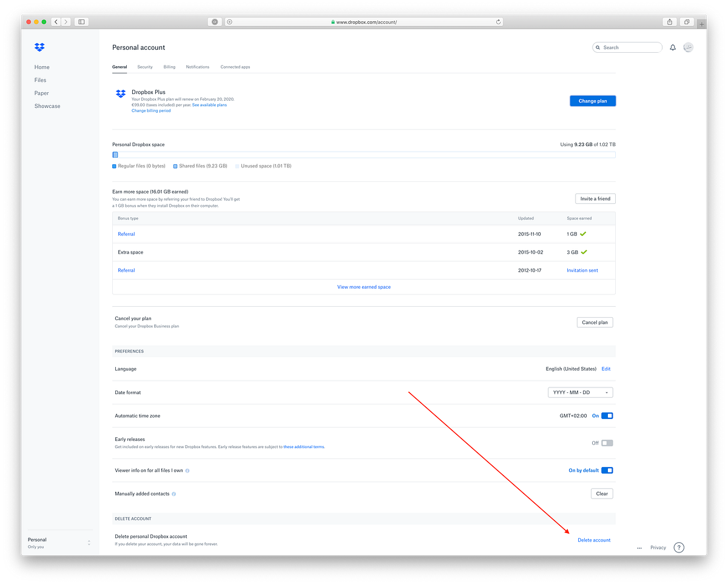This screenshot has height=584, width=728.
Task: Click the info icon beside Manually added contacts
Action: (x=174, y=494)
